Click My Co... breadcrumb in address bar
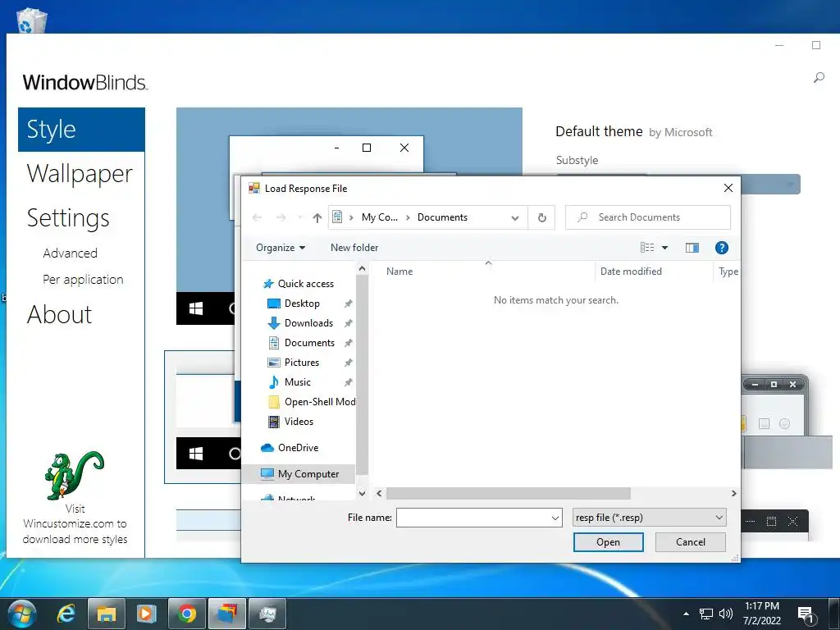This screenshot has height=630, width=840. coord(379,217)
